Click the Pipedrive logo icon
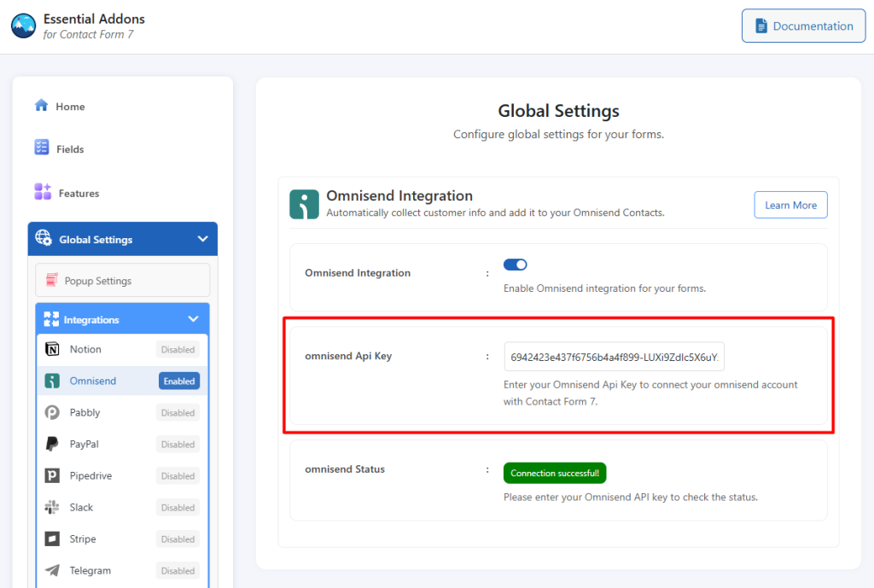Image resolution: width=874 pixels, height=588 pixels. point(52,475)
